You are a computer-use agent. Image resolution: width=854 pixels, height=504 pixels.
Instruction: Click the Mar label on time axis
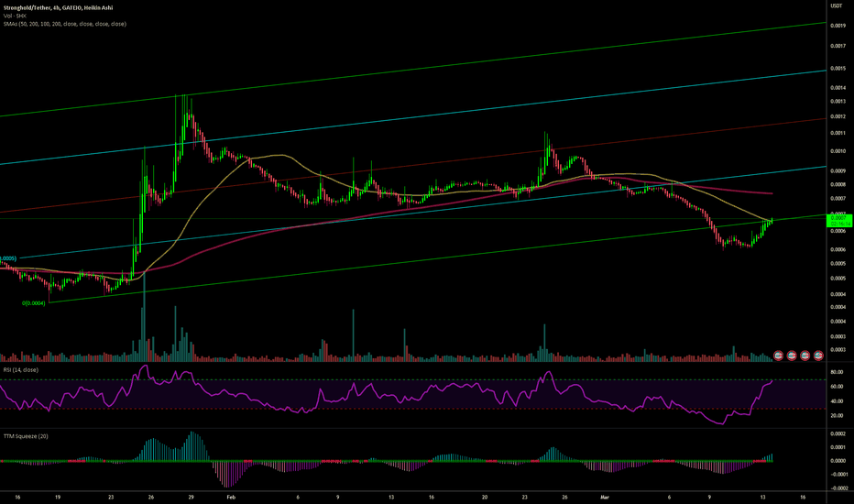(604, 497)
